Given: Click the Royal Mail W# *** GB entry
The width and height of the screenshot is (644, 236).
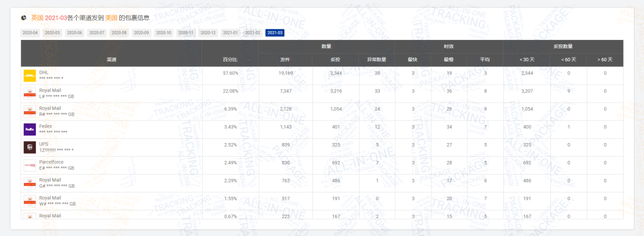Looking at the screenshot, I should (x=57, y=201).
